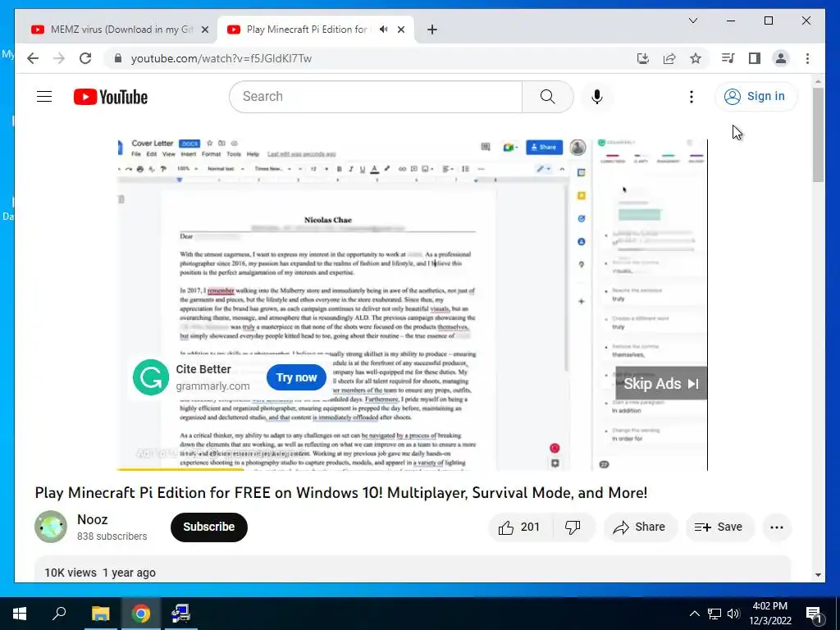
Task: Open Nooz channel name link
Action: click(92, 519)
